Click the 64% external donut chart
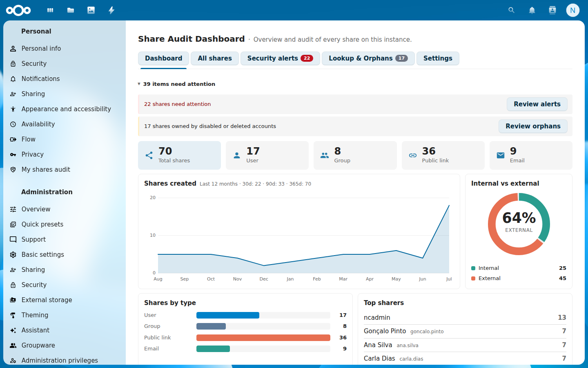This screenshot has height=368, width=588. (x=519, y=224)
